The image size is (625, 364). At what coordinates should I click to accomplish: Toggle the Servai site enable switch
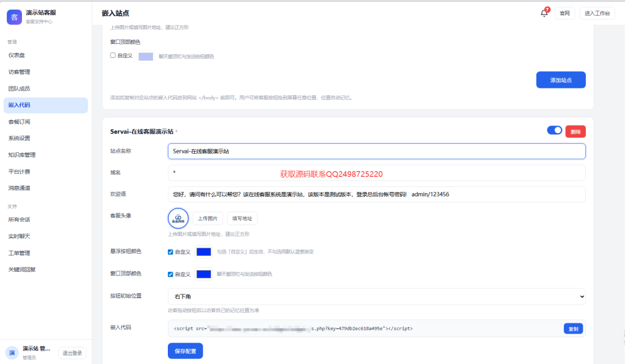554,130
